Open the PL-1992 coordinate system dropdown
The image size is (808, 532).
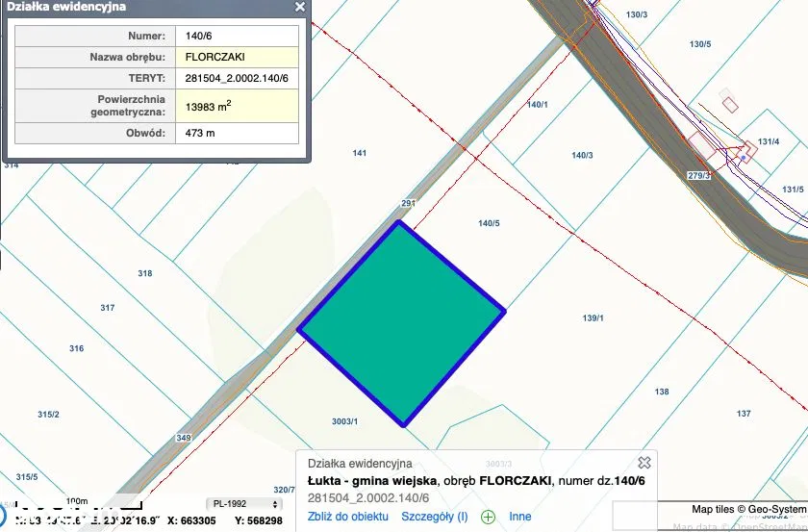click(244, 504)
